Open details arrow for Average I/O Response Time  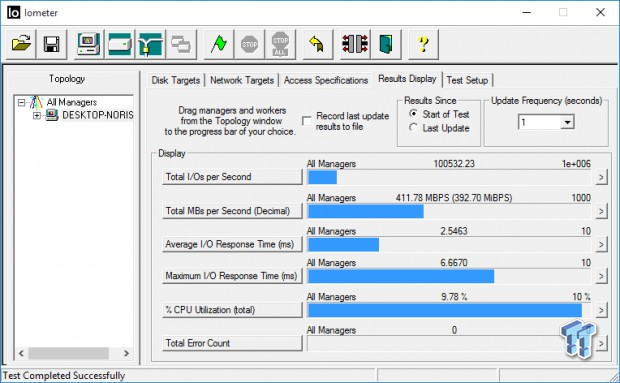[601, 244]
